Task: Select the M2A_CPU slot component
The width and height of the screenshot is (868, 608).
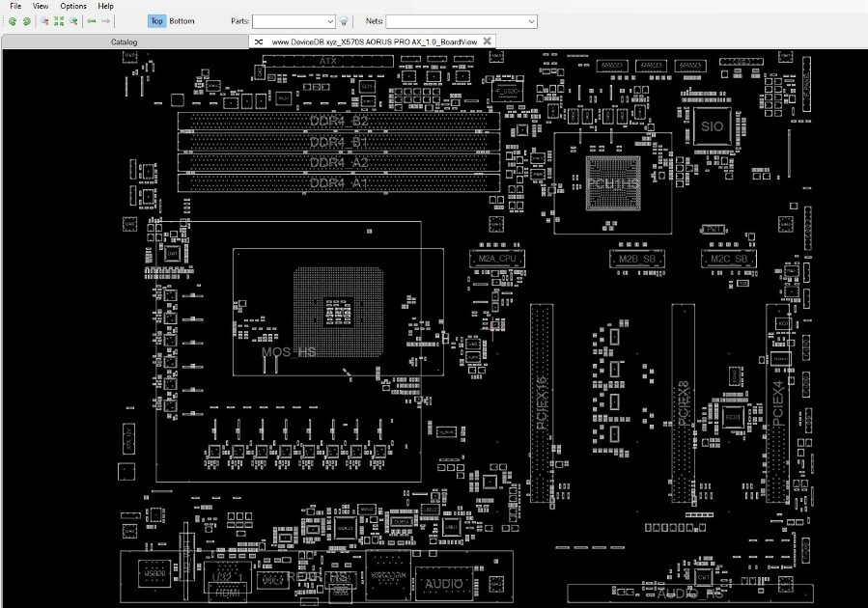Action: click(x=497, y=259)
